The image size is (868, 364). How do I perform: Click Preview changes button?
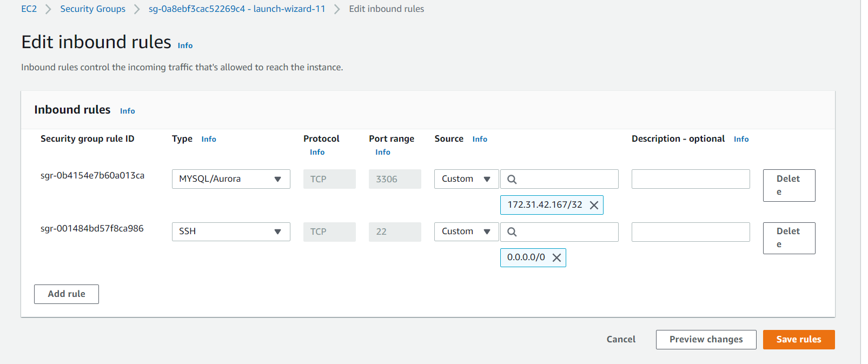706,340
